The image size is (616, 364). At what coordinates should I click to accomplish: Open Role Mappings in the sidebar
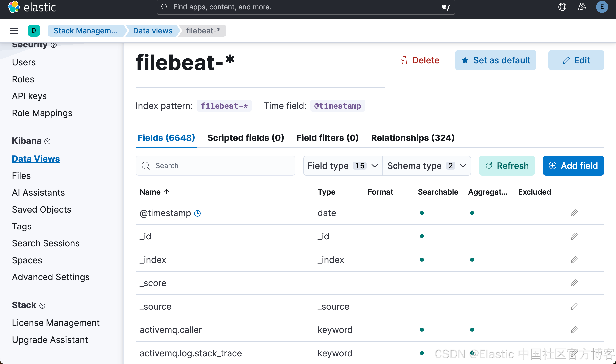tap(42, 113)
